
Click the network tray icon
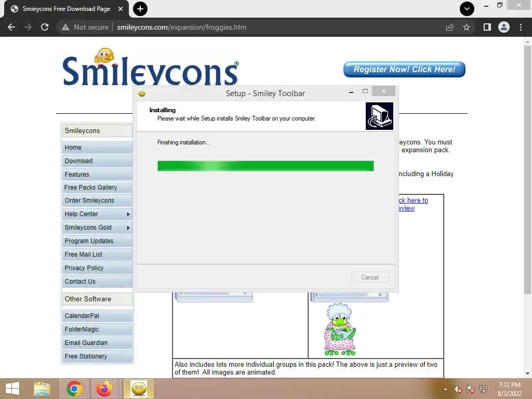click(x=483, y=389)
